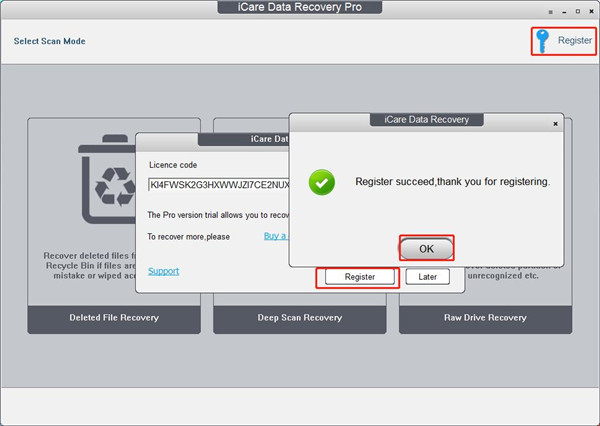Click the green checkmark success icon
The image size is (600, 426).
click(322, 182)
